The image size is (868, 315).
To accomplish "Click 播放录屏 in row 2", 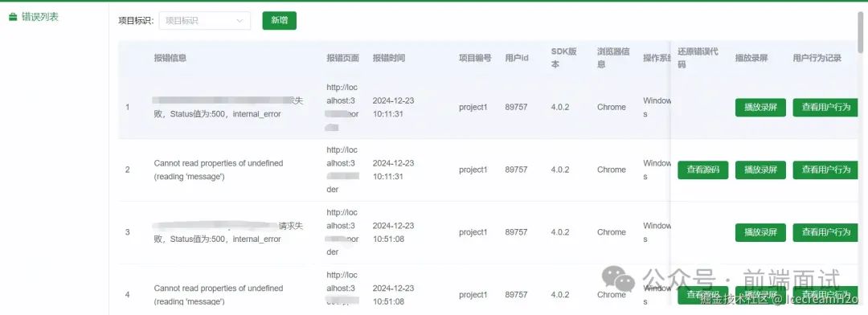I will (760, 170).
